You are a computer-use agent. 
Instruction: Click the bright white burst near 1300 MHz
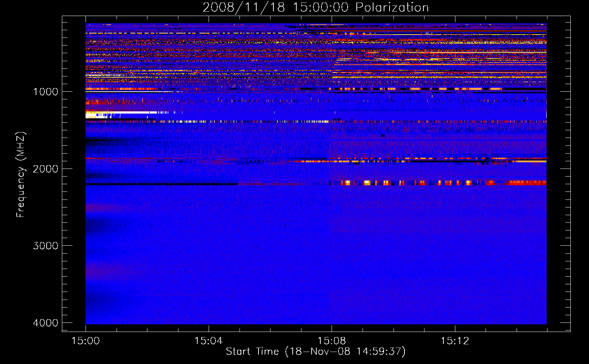[x=121, y=115]
